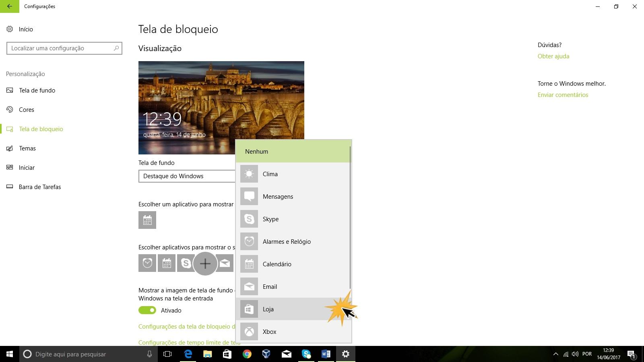Open Destaque do Windows background dropdown

(187, 176)
